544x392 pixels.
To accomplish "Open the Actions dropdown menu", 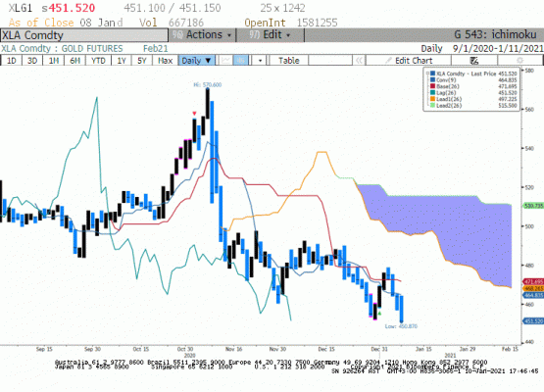I will pyautogui.click(x=202, y=35).
